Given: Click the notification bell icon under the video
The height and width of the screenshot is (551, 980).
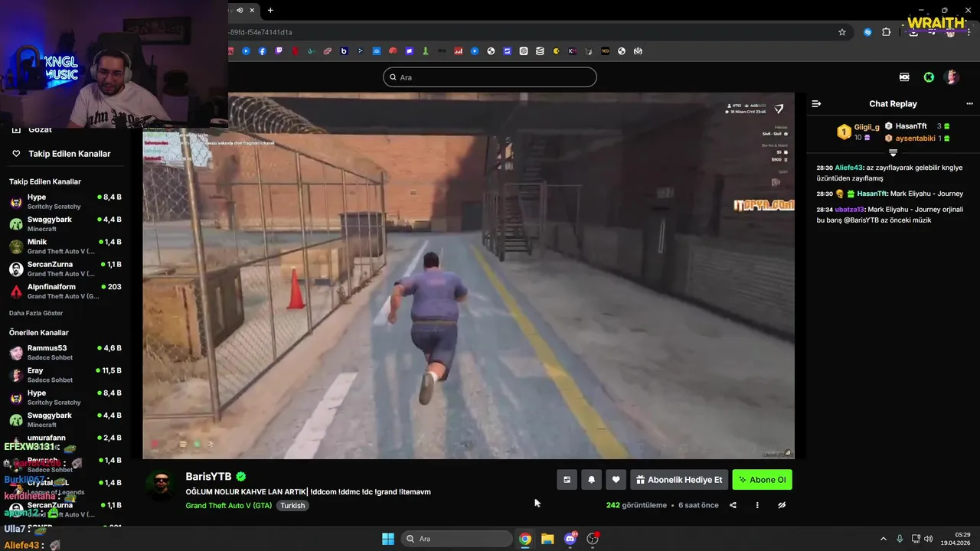Looking at the screenshot, I should tap(591, 480).
